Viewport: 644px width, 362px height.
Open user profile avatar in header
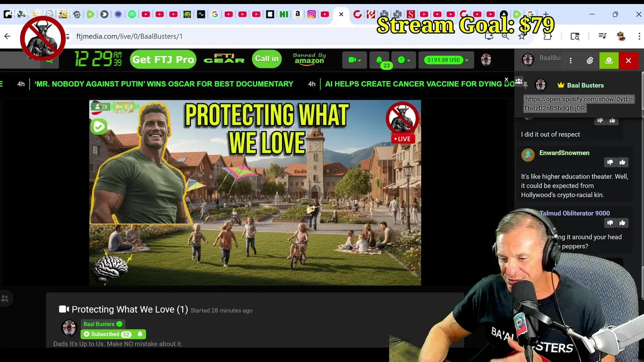(x=486, y=59)
